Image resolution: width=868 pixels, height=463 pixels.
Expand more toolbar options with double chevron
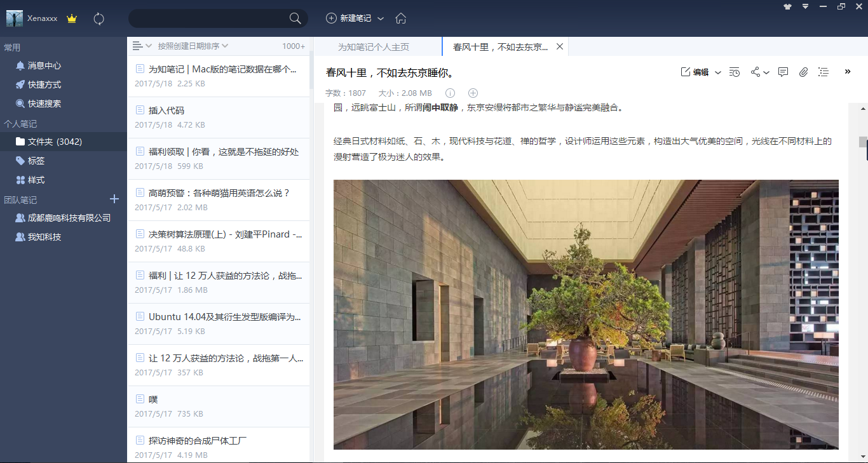coord(847,72)
